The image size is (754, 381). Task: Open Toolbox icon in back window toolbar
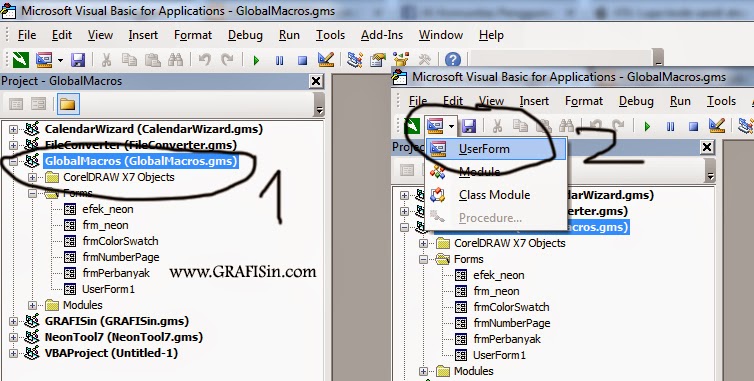(x=425, y=60)
